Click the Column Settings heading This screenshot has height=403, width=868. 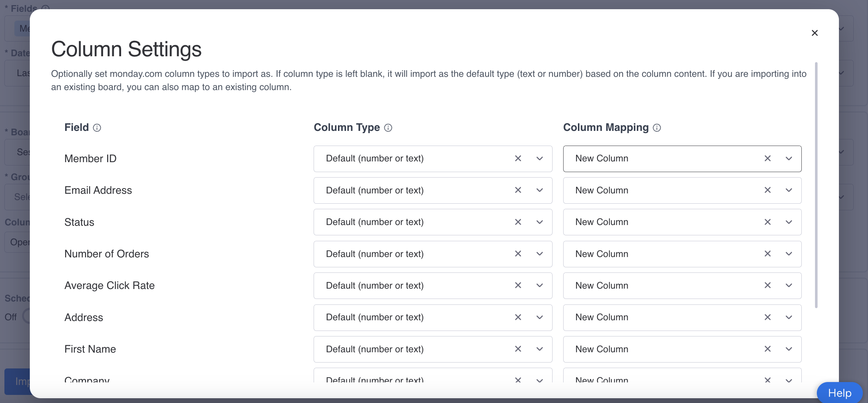point(126,49)
